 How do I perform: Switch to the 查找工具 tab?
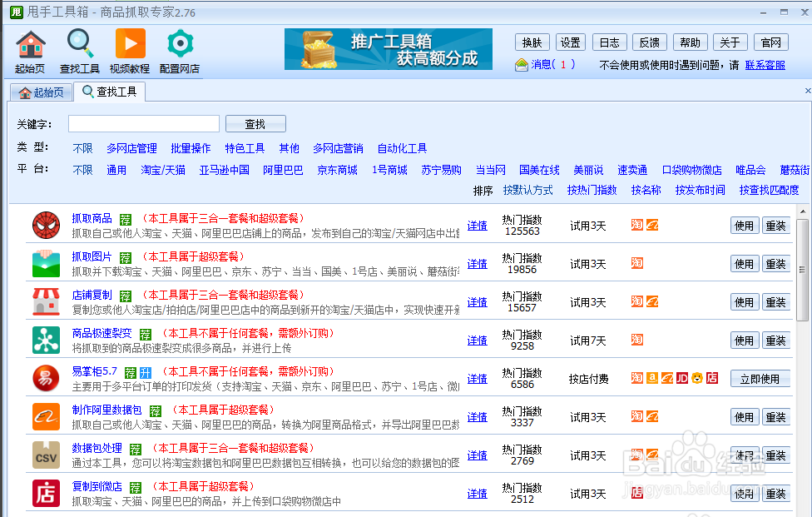click(x=109, y=92)
